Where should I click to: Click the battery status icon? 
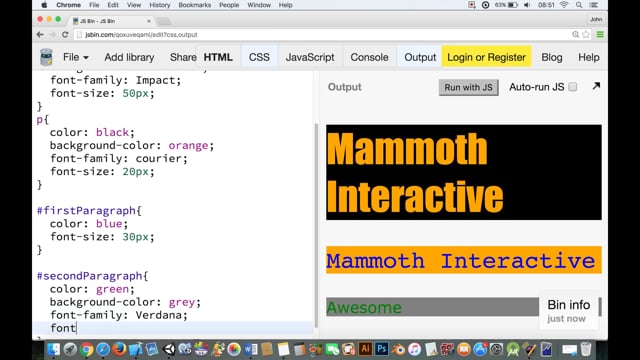click(513, 5)
